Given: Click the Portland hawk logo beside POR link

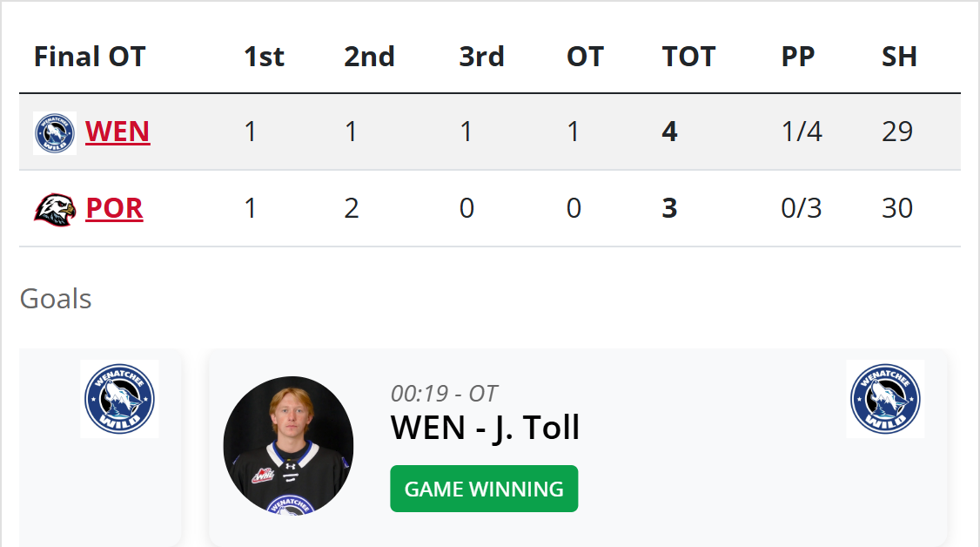Looking at the screenshot, I should coord(54,209).
